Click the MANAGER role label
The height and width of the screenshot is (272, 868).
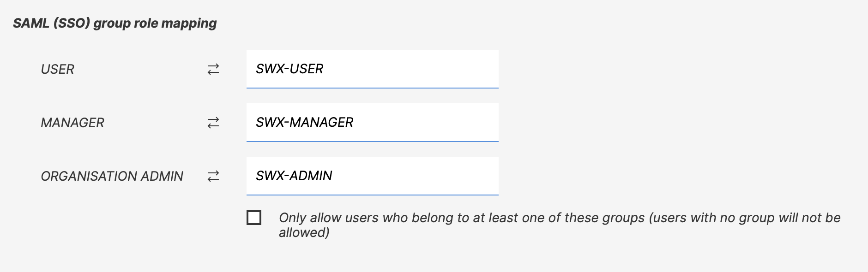coord(72,123)
